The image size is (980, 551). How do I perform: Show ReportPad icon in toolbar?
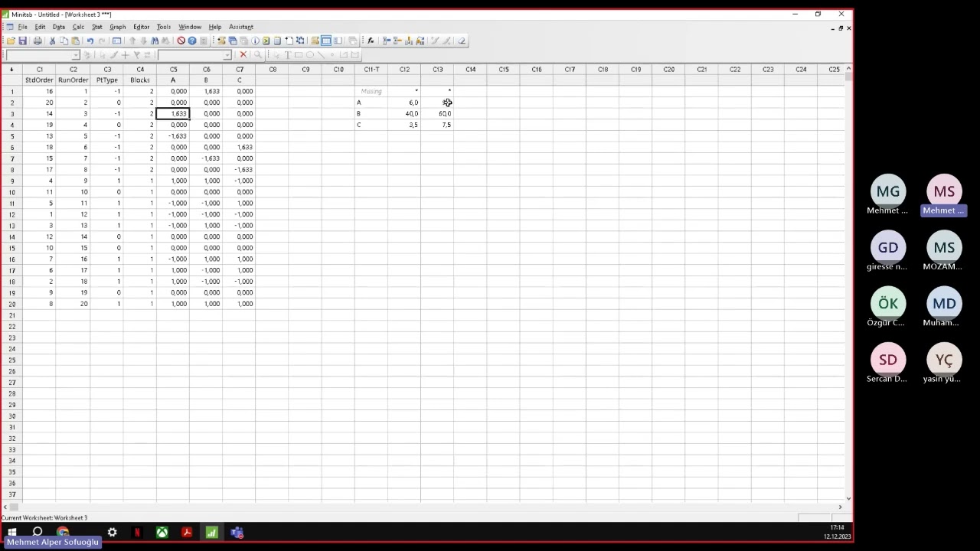(x=277, y=41)
